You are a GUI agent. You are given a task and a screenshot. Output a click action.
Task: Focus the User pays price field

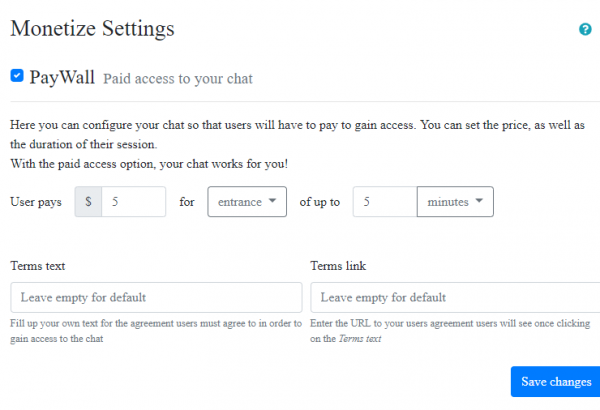coord(133,202)
